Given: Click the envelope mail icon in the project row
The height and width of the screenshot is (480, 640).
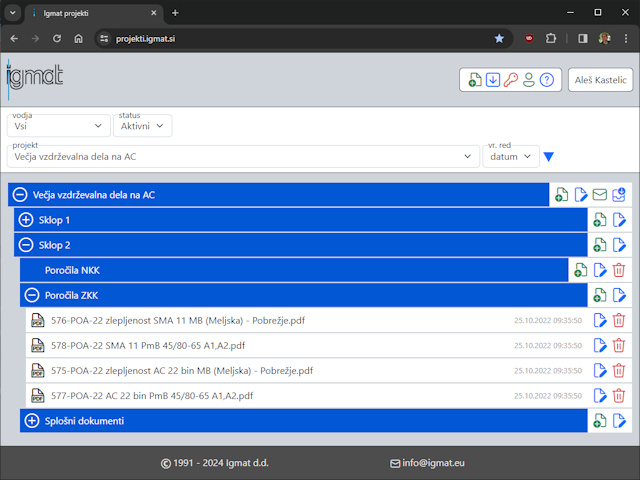Looking at the screenshot, I should click(600, 195).
